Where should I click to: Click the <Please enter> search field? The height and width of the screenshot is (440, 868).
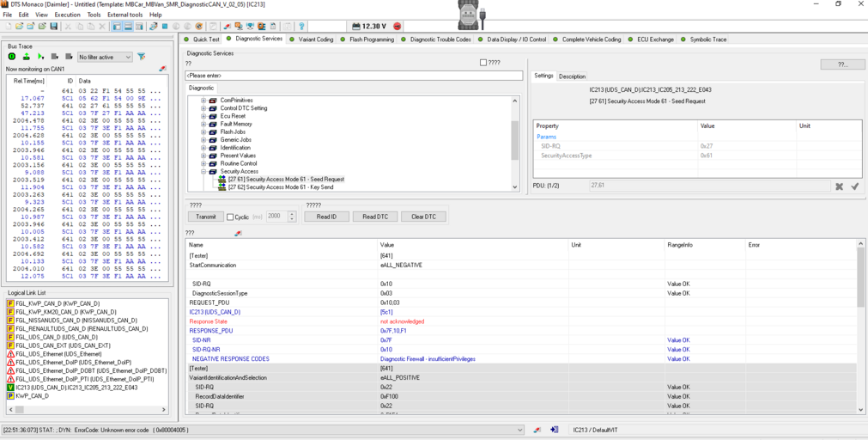354,76
